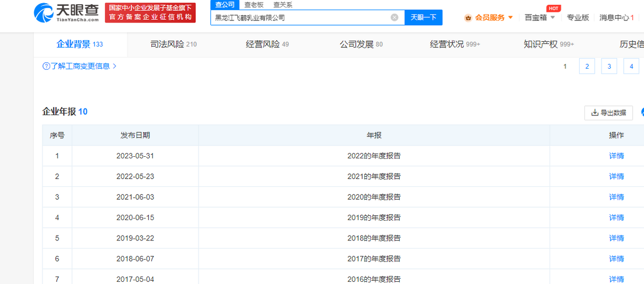
Task: Open the 会员服务 menu label
Action: [x=490, y=18]
